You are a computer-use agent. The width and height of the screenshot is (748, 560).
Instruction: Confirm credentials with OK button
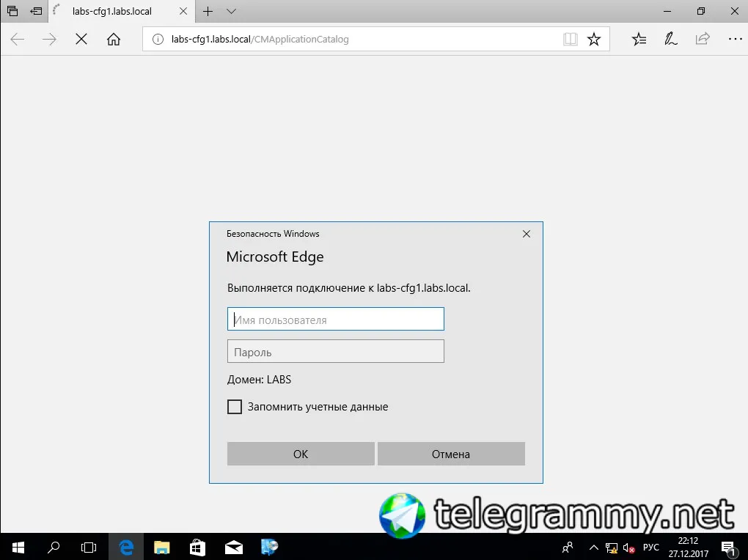(301, 454)
